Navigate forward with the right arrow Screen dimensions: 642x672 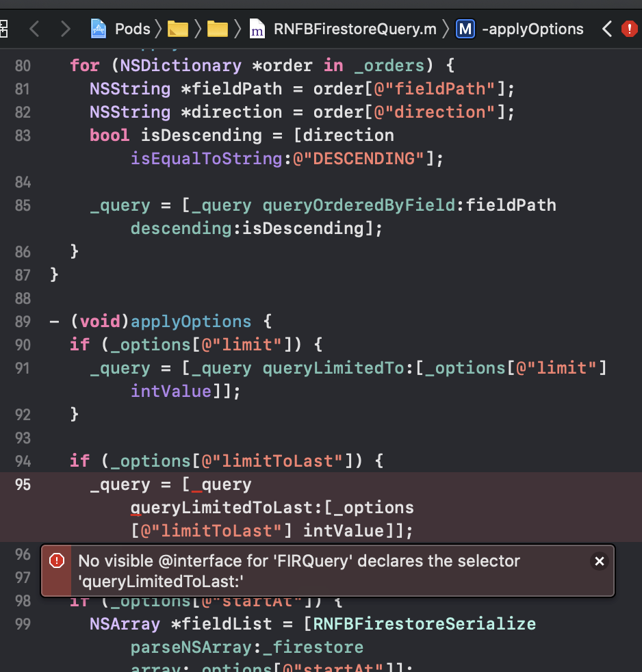(x=64, y=29)
